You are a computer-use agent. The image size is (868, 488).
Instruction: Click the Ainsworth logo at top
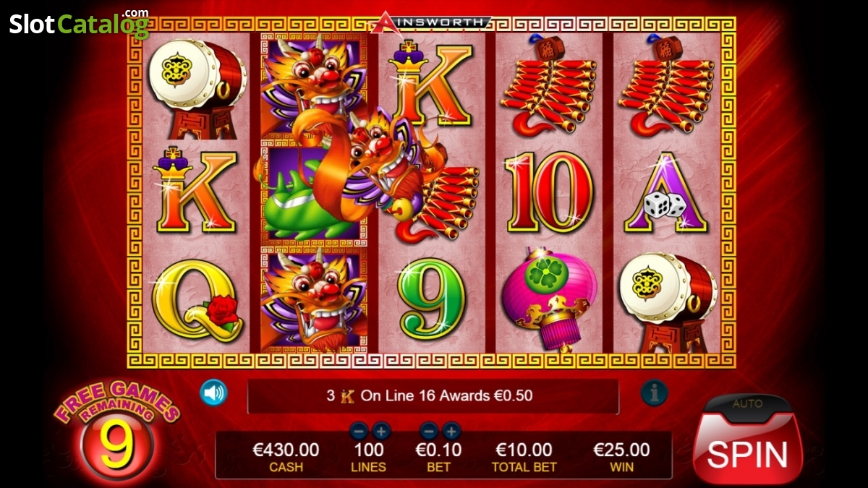tap(431, 22)
